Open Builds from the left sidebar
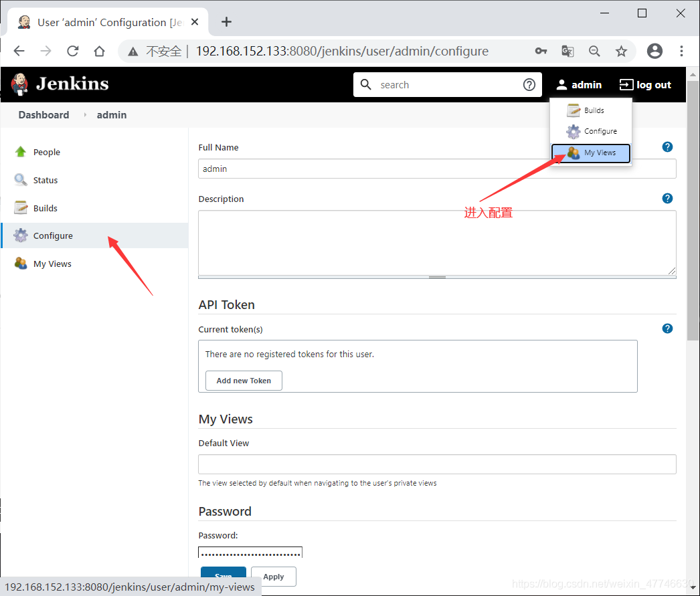Screen dimensions: 700x596 tap(45, 208)
